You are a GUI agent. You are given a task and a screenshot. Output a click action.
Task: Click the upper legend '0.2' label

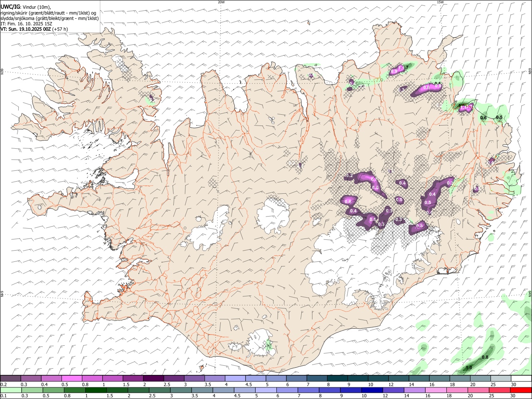click(3, 384)
